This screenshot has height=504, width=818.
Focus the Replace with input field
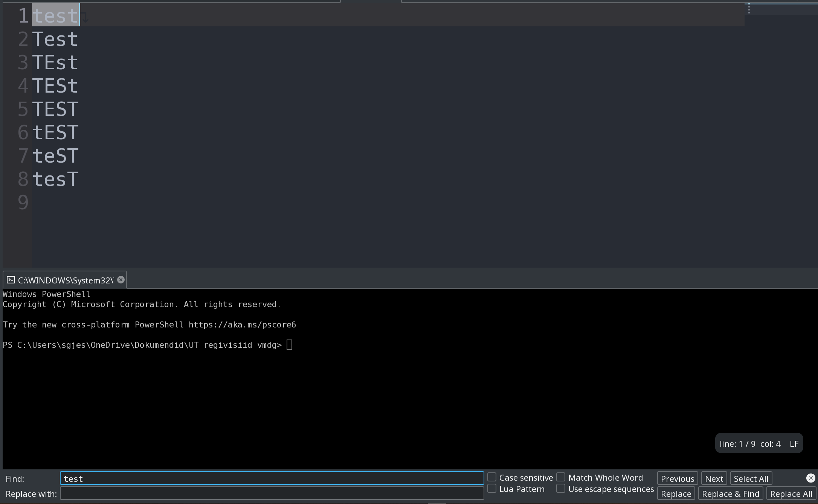(x=272, y=493)
